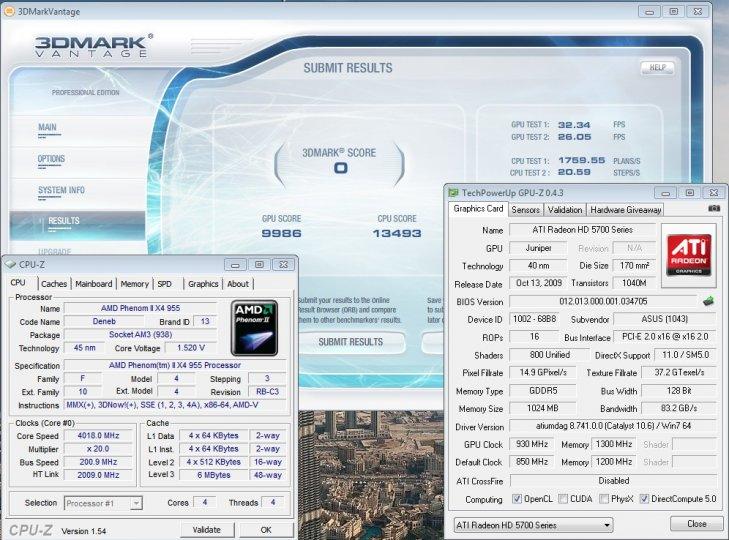Open the ATI Radeon HD 5700 Series dropdown
729x540 pixels.
532,524
